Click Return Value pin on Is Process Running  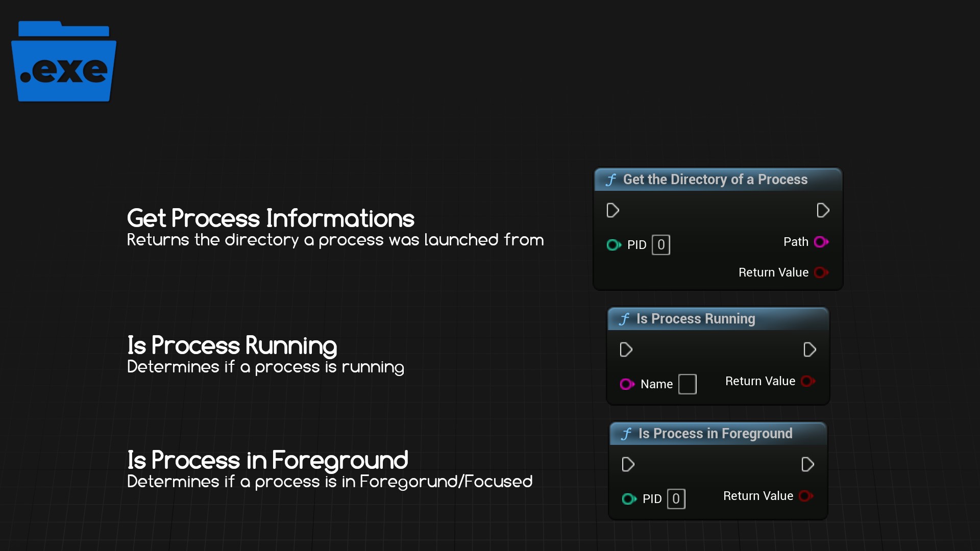tap(807, 381)
